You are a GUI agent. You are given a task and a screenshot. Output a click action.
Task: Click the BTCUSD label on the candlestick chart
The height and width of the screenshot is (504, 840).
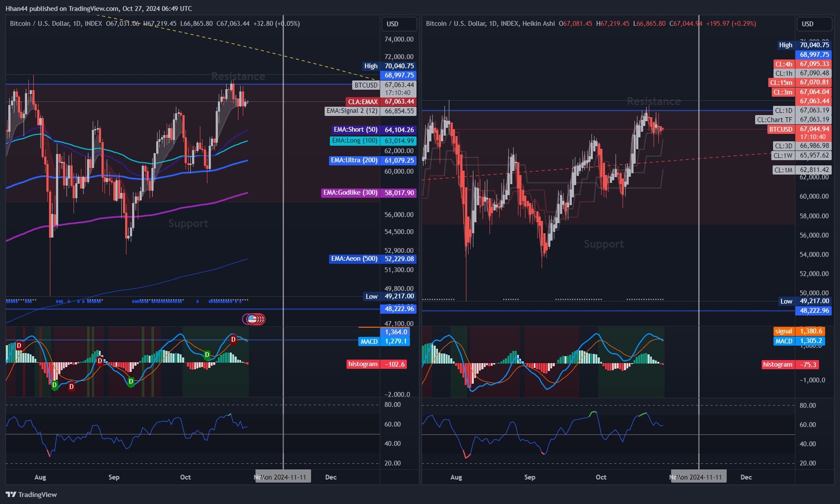click(x=366, y=85)
